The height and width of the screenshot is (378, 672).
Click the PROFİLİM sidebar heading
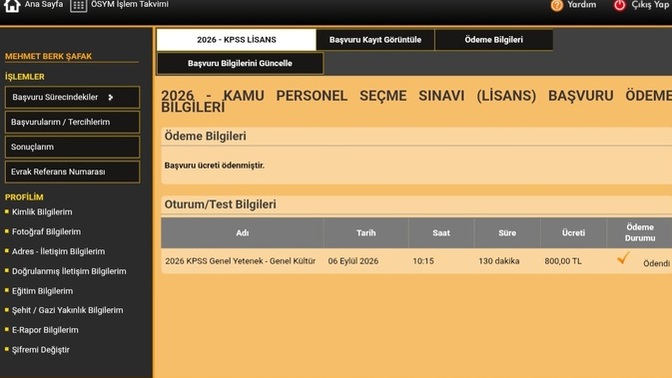24,197
